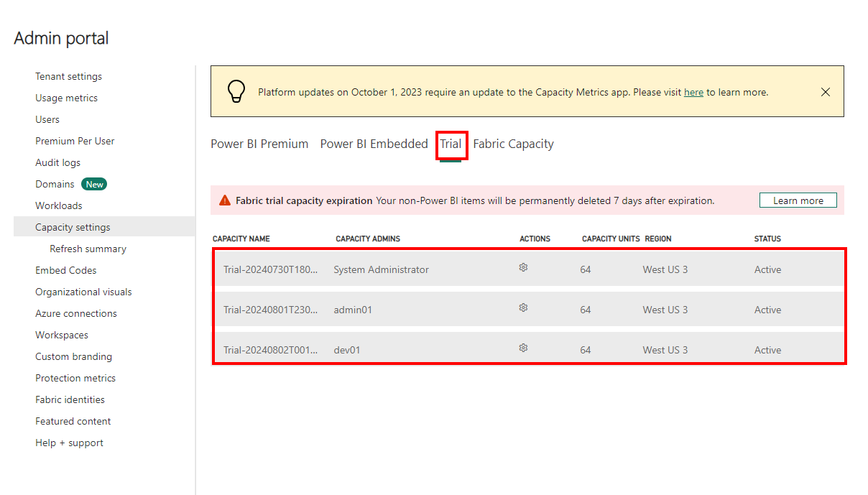This screenshot has width=868, height=495.
Task: Open Domains in the sidebar
Action: click(x=55, y=184)
